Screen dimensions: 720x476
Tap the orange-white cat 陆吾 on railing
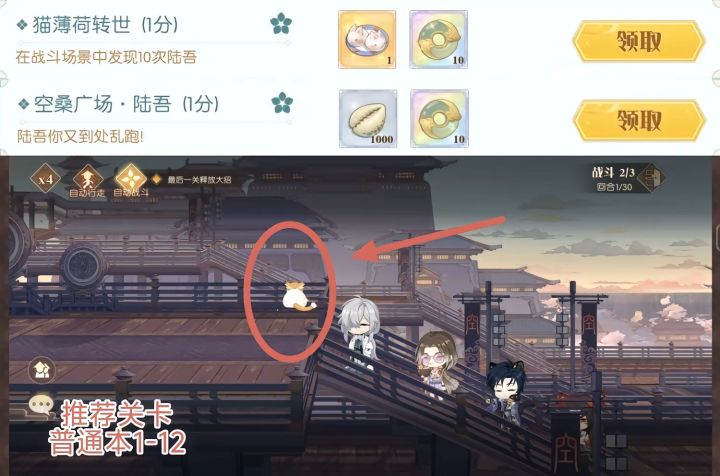298,295
